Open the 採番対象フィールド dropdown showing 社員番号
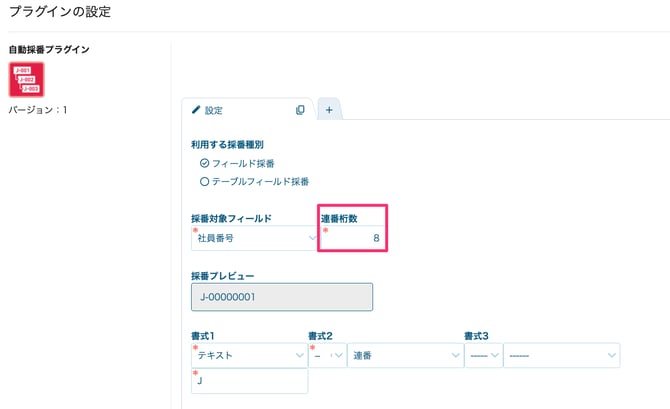 (254, 238)
